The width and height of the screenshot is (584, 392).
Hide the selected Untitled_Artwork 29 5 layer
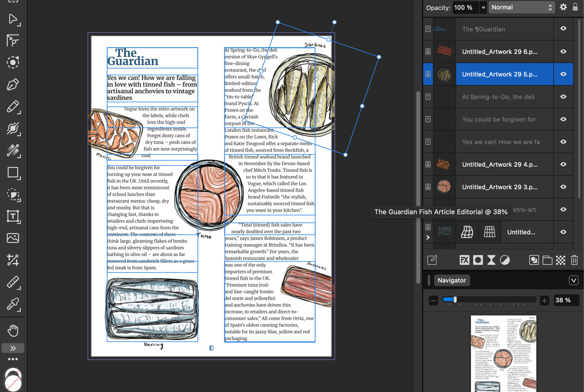563,74
